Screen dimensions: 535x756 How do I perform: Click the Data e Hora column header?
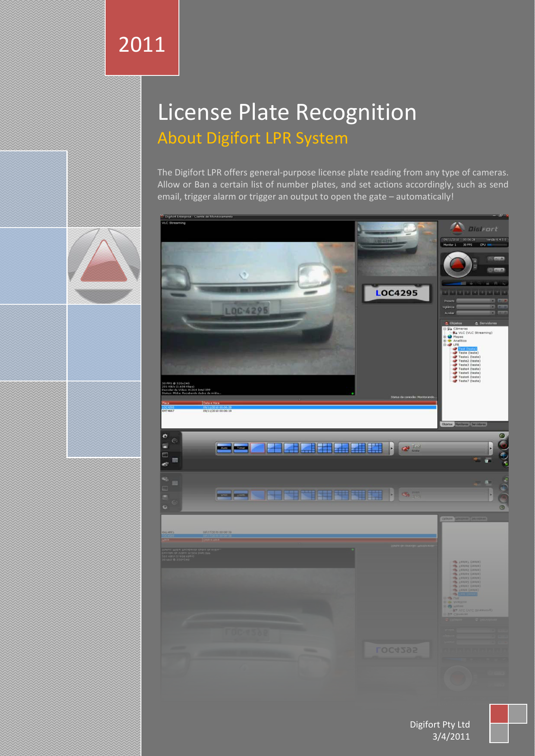319,403
